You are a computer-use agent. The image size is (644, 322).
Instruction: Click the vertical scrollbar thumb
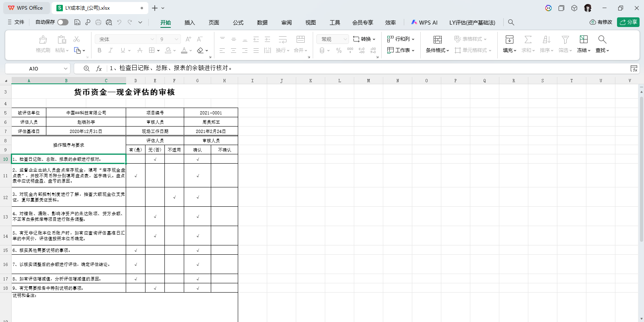641,169
